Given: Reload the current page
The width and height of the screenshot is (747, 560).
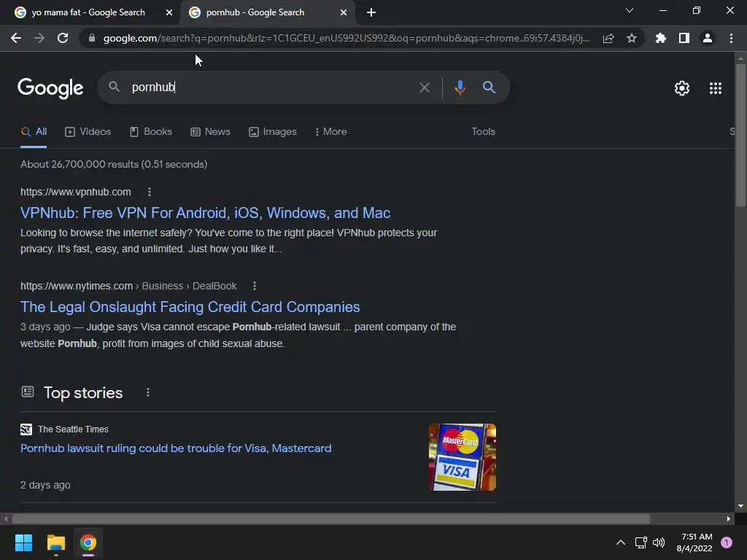Looking at the screenshot, I should point(63,38).
